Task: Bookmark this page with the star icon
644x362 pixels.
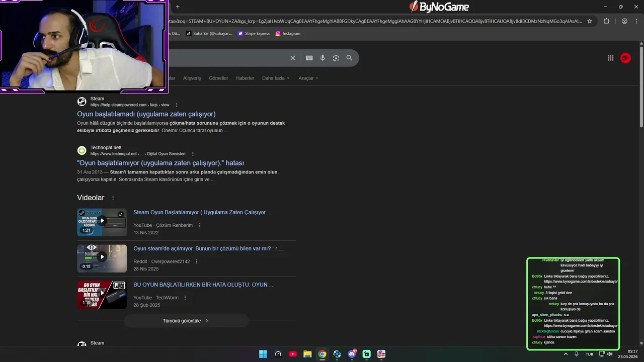Action: pos(590,21)
